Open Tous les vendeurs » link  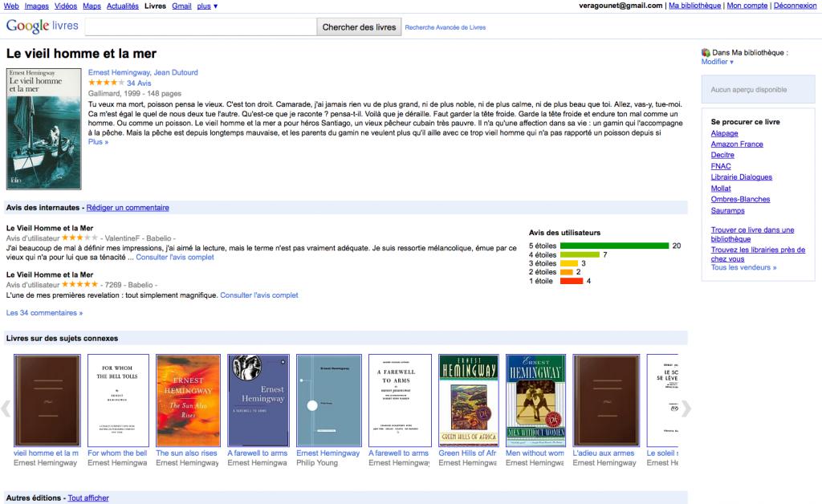(x=743, y=267)
